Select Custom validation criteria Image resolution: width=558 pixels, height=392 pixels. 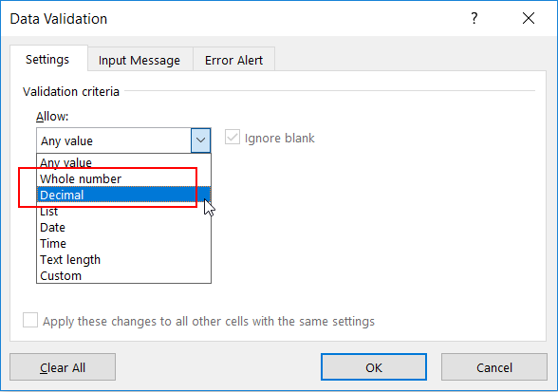(x=123, y=275)
